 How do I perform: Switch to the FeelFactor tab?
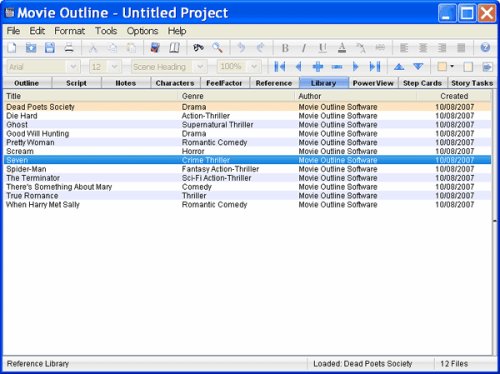click(x=224, y=83)
